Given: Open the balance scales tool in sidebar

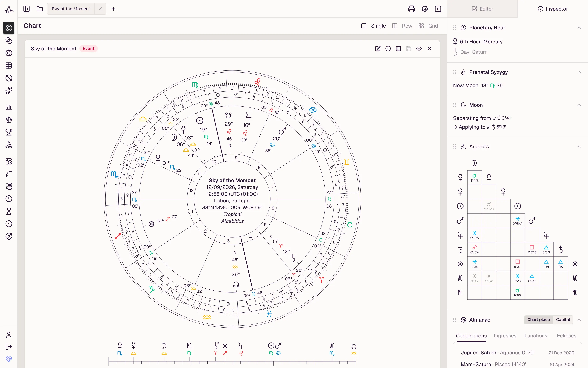Looking at the screenshot, I should (x=9, y=120).
